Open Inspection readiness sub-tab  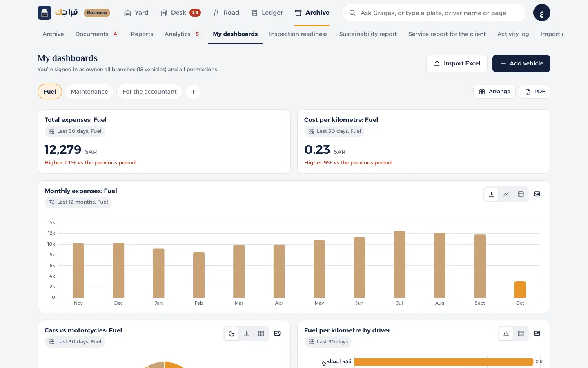[x=298, y=34]
